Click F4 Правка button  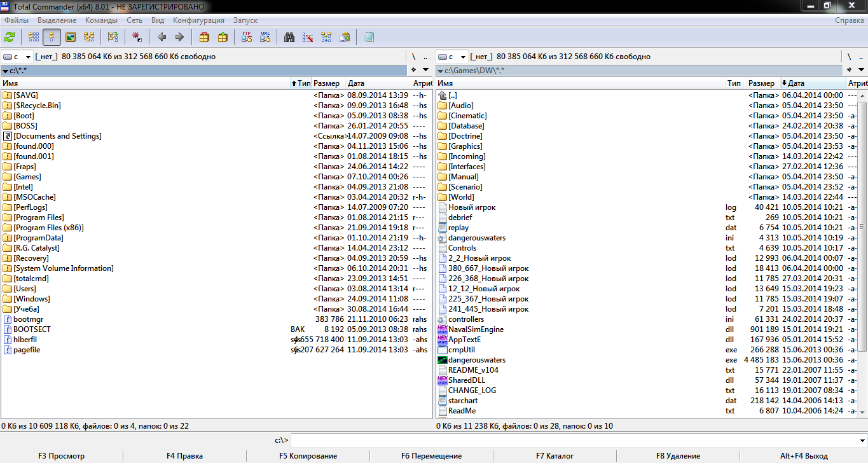pos(184,456)
